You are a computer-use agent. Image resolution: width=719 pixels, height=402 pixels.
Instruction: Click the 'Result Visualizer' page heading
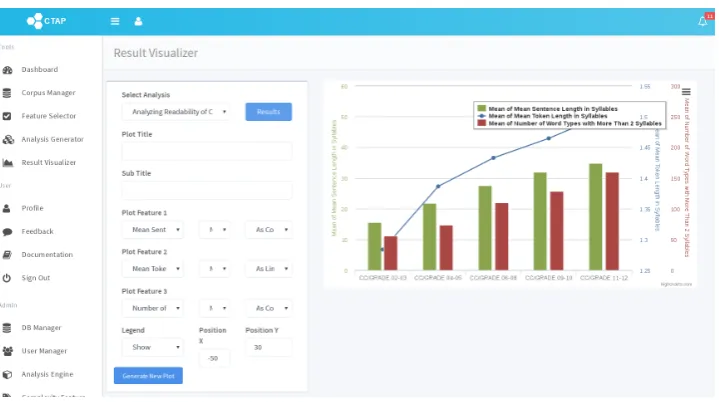point(156,53)
